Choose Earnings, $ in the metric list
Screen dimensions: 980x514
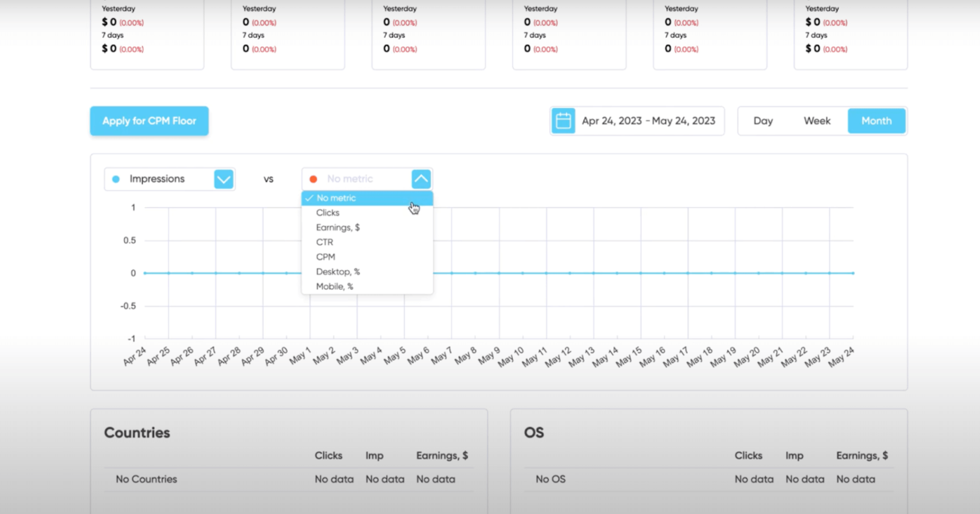click(x=337, y=227)
